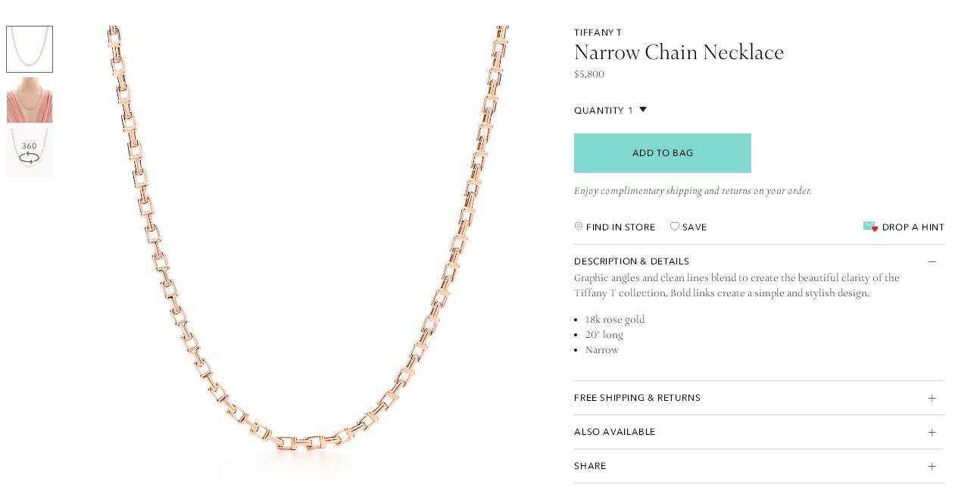
Task: Click the Drop a Hint link text
Action: click(913, 227)
